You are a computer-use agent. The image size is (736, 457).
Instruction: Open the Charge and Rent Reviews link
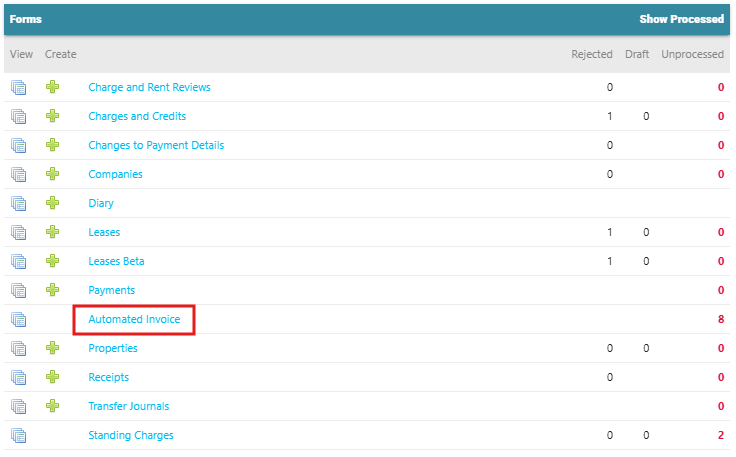(x=149, y=87)
